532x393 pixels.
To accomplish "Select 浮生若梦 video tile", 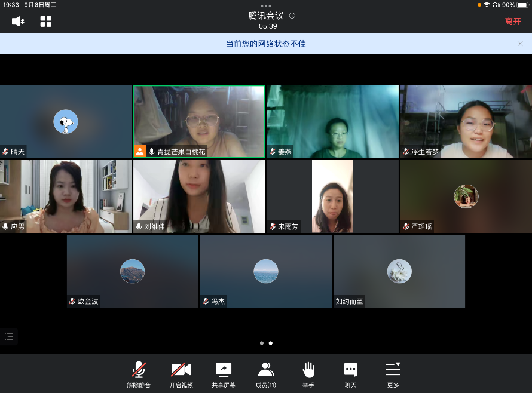I will tap(466, 121).
